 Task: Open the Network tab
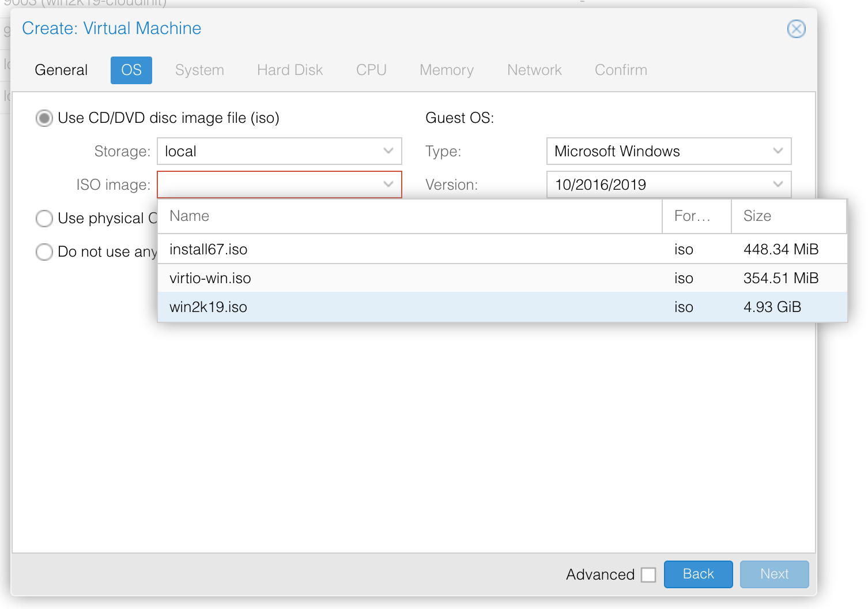(534, 70)
